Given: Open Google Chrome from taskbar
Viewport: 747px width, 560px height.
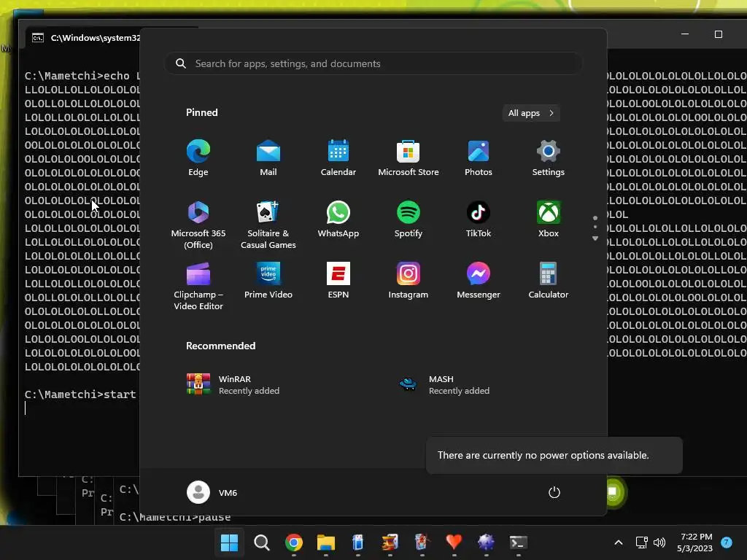Looking at the screenshot, I should 294,542.
